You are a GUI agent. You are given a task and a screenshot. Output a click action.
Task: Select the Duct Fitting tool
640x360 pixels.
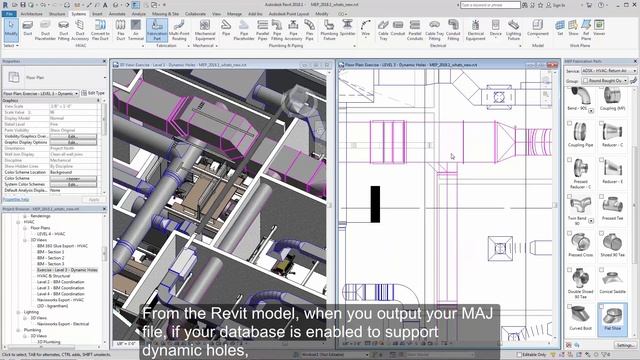click(x=64, y=30)
